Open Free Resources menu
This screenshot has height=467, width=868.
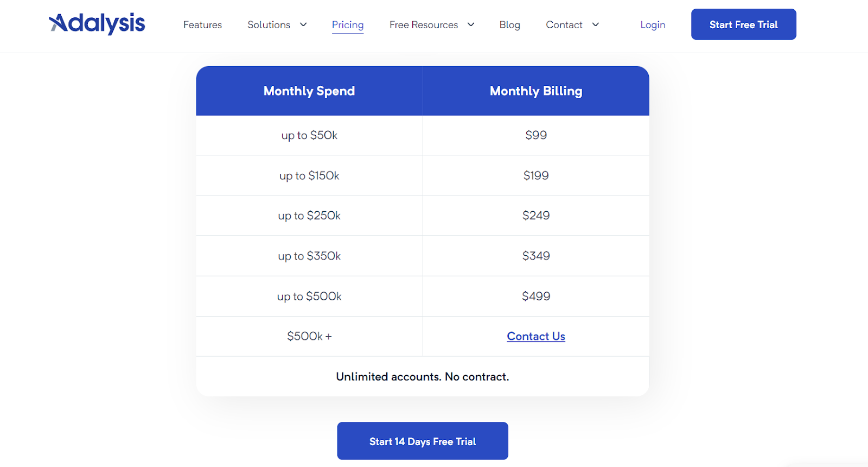(424, 25)
